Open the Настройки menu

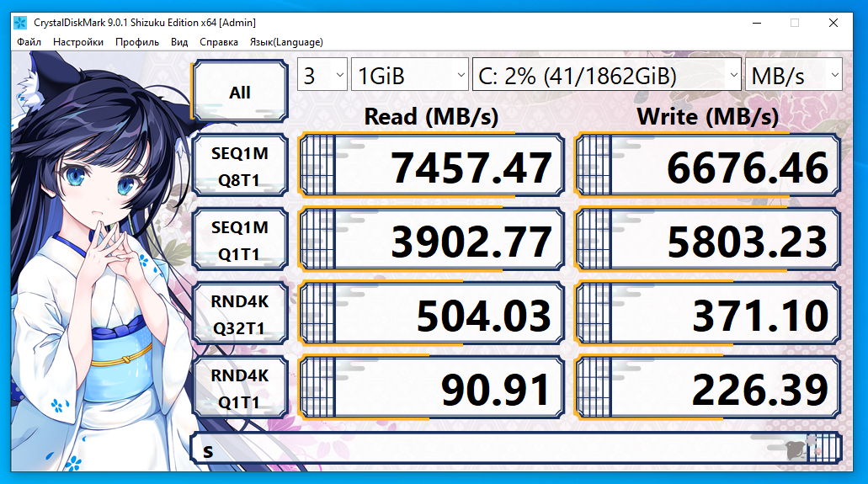tap(78, 42)
